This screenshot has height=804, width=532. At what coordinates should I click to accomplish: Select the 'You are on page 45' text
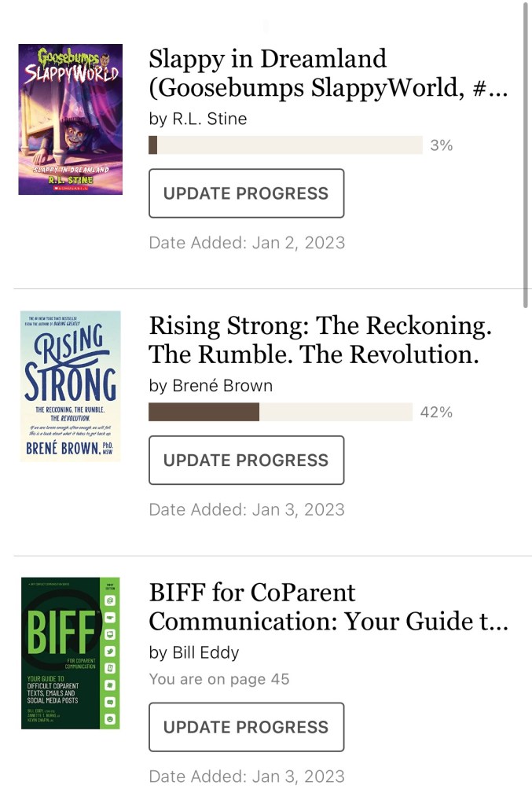[x=219, y=679]
